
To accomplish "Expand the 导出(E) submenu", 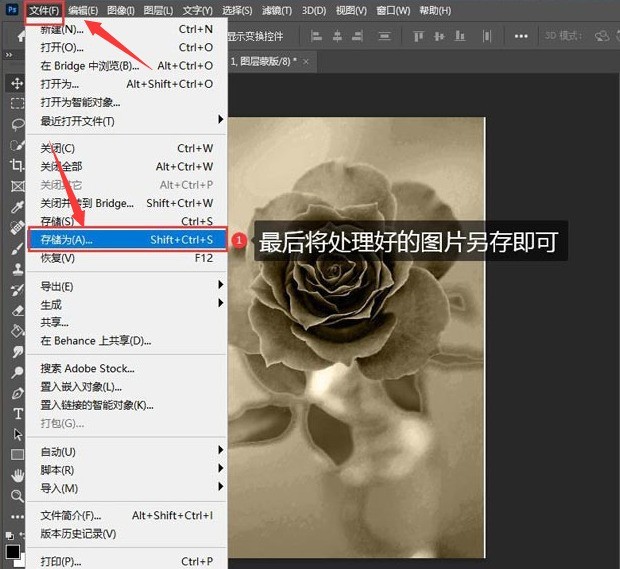I will point(125,286).
